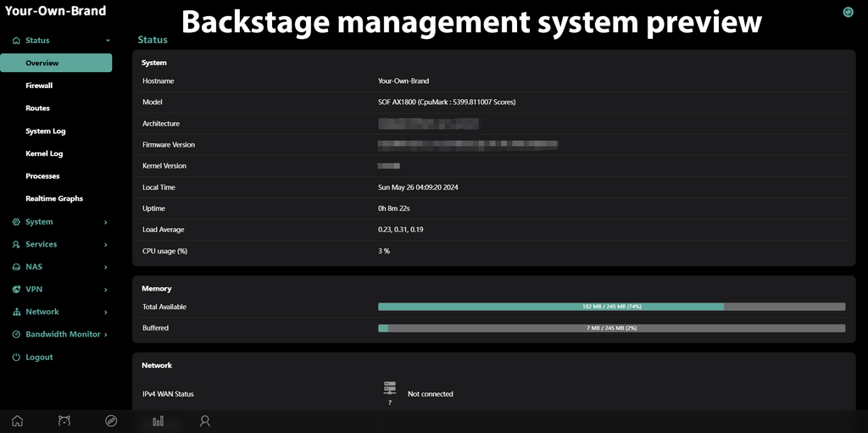This screenshot has width=868, height=433.
Task: Go to the Routes page
Action: pyautogui.click(x=37, y=108)
